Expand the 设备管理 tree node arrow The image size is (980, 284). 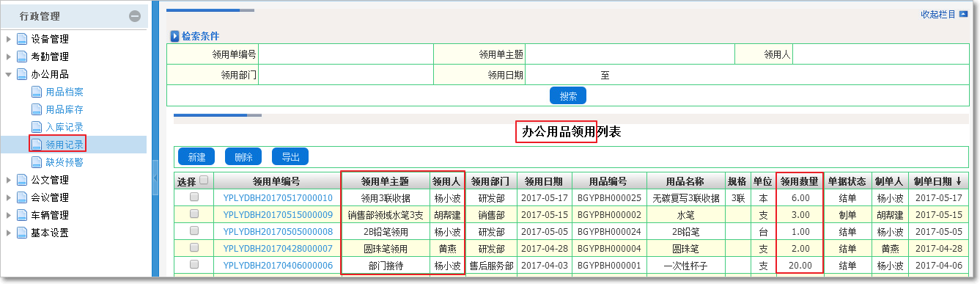point(9,39)
